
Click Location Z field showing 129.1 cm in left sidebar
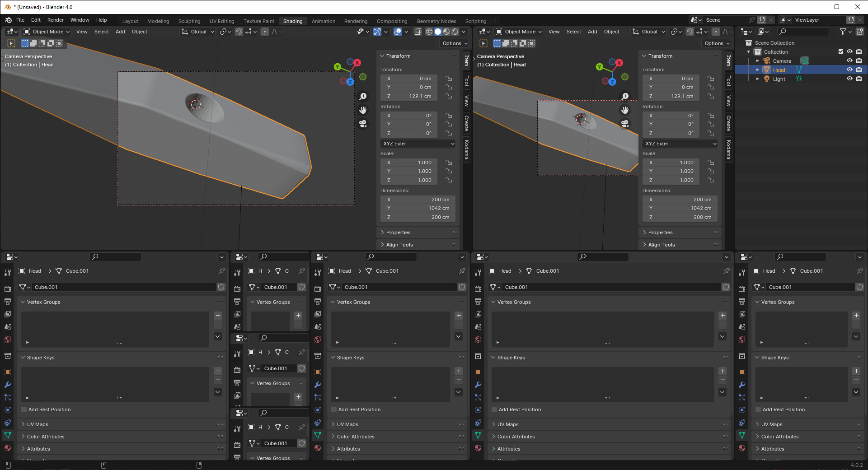(x=409, y=96)
